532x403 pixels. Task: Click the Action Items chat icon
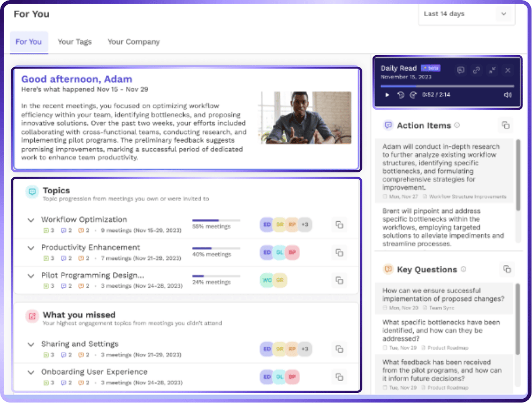coord(388,125)
